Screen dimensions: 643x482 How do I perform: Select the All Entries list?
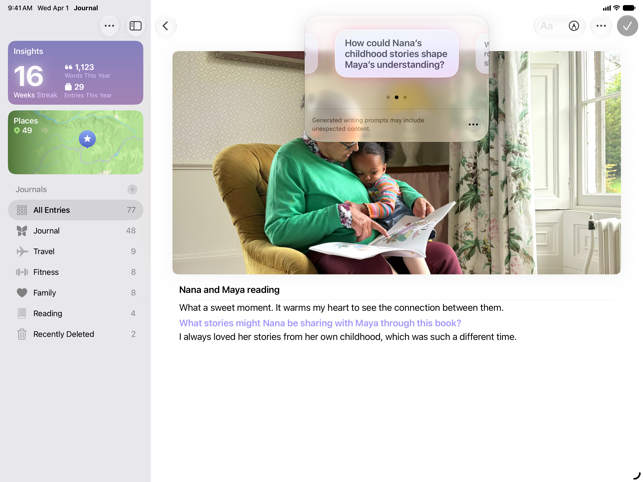tap(75, 210)
